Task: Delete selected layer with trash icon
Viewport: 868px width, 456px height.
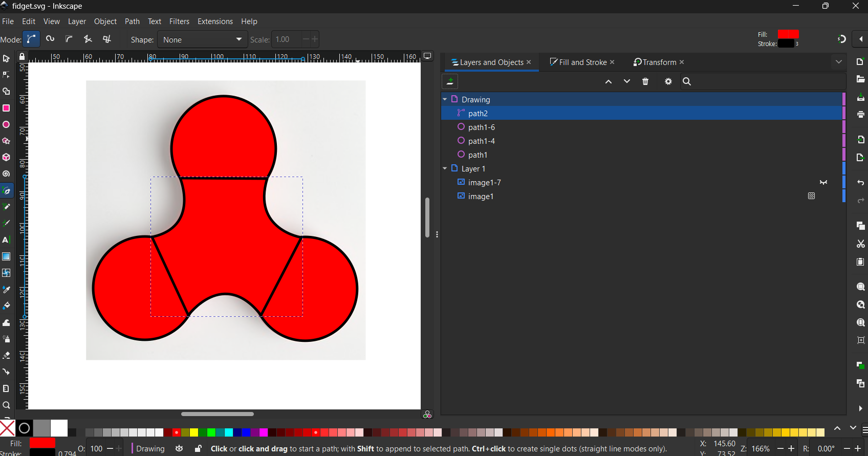Action: pyautogui.click(x=645, y=81)
